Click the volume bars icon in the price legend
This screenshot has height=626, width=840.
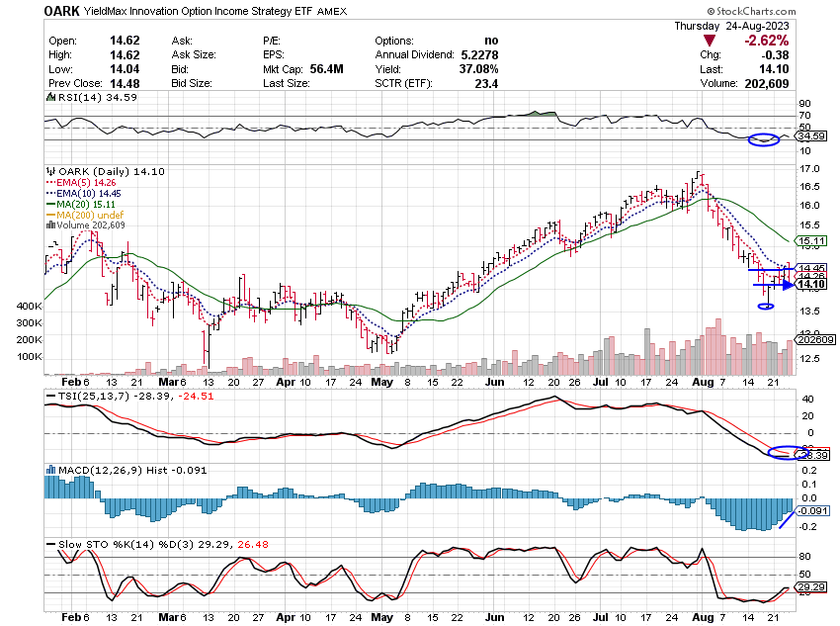tap(51, 225)
